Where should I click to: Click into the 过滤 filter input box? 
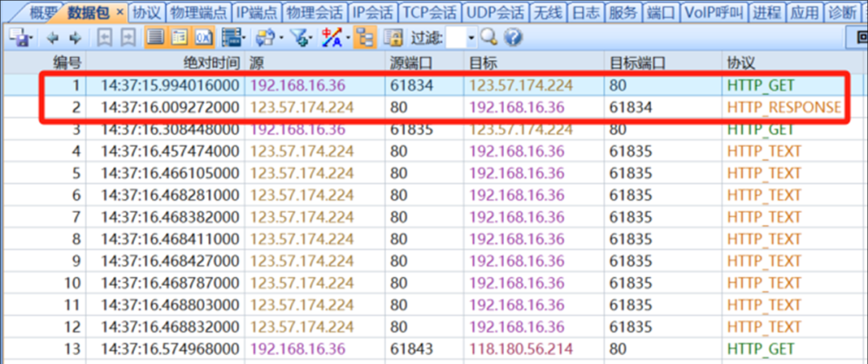coord(457,38)
